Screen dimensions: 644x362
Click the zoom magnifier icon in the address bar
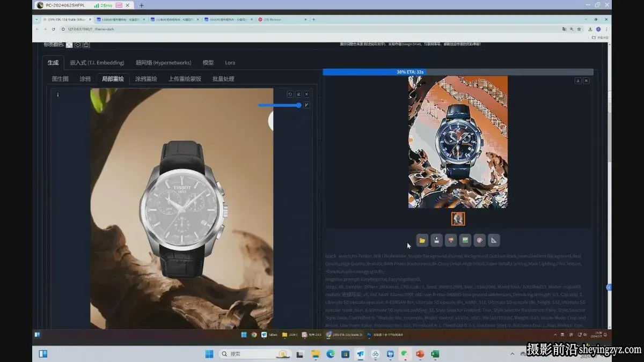tap(572, 29)
